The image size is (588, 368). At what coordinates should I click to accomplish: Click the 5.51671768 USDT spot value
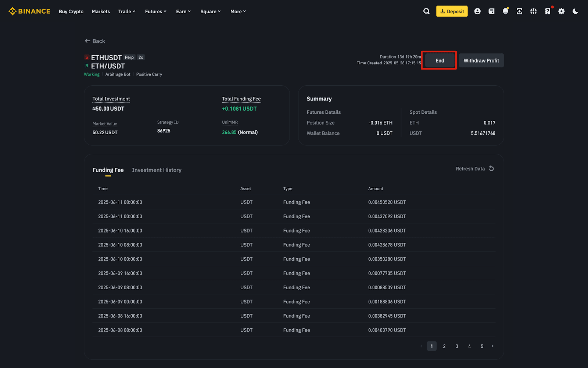483,133
